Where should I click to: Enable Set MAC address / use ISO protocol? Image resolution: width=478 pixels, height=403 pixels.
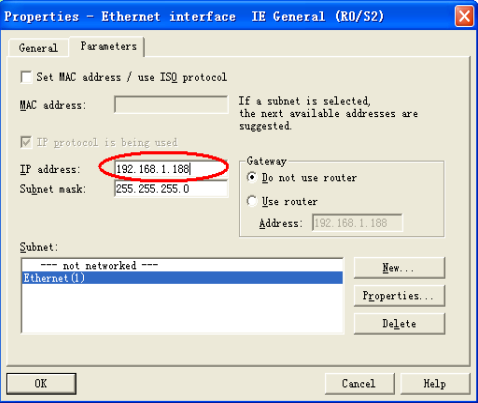pos(26,77)
